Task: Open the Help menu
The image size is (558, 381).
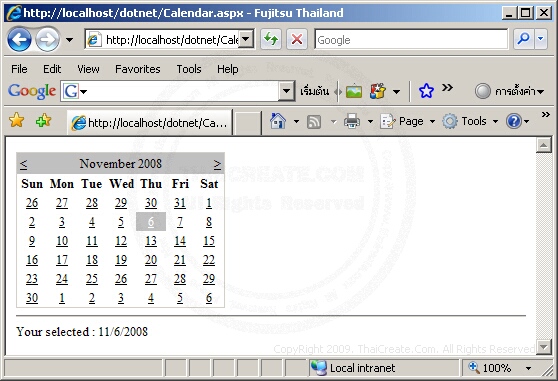Action: coord(228,69)
